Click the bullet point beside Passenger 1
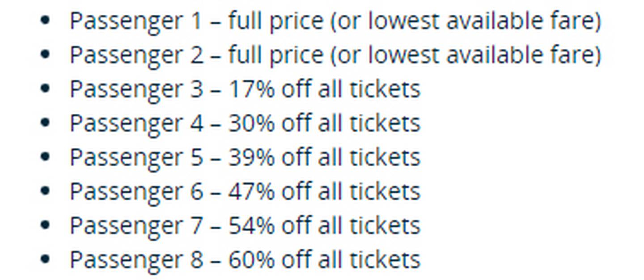 [45, 21]
